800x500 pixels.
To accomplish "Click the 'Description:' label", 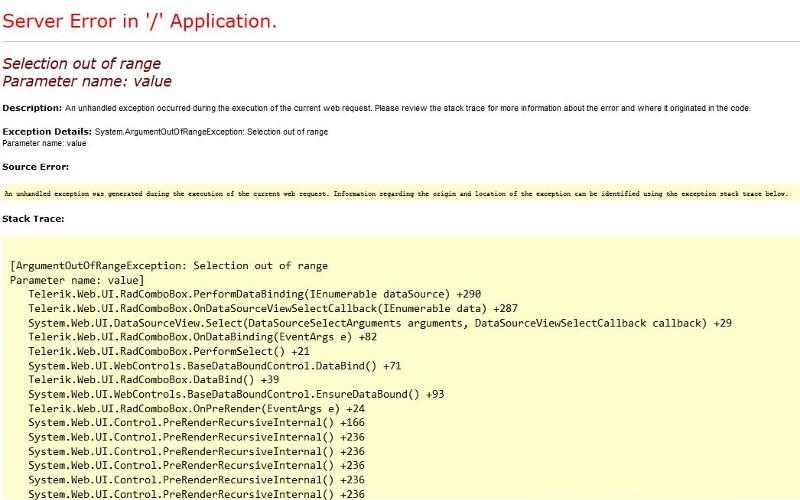I will point(32,108).
